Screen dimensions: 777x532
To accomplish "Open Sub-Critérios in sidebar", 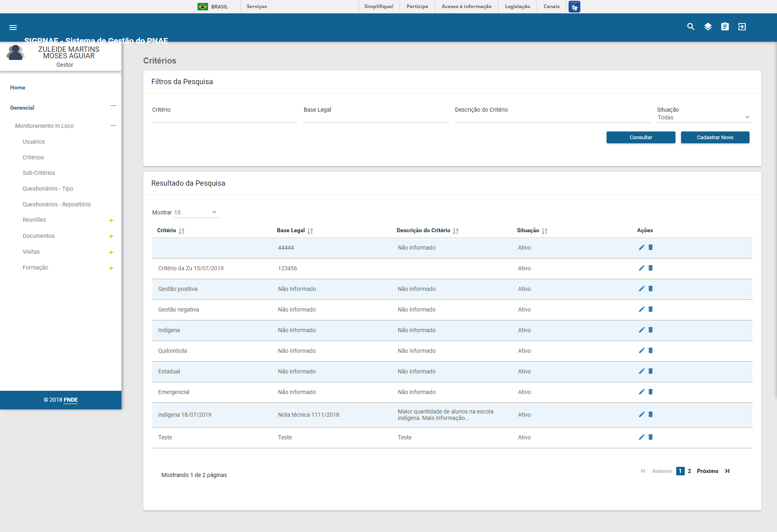I will (39, 173).
